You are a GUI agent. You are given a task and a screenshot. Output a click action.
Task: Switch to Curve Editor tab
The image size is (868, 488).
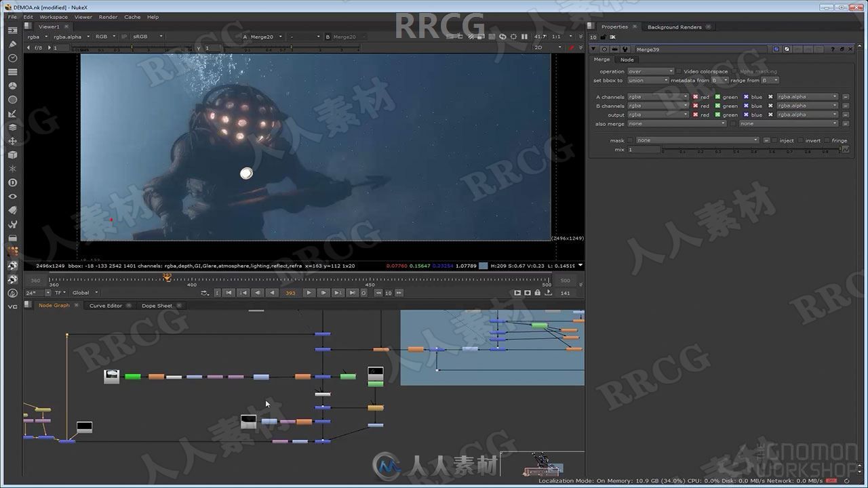point(106,306)
